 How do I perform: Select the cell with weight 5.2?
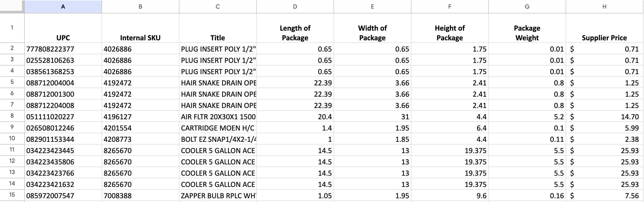click(527, 117)
